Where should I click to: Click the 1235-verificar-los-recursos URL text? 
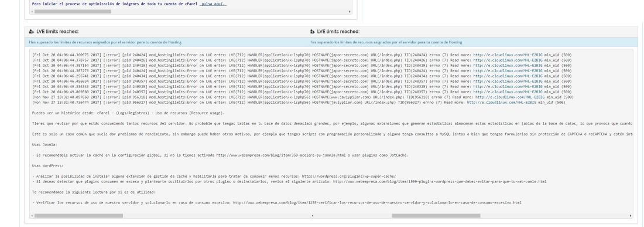(377, 203)
